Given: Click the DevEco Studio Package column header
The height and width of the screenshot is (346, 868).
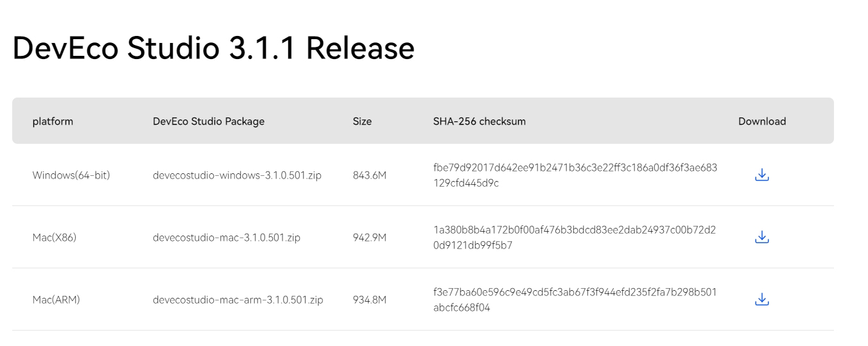Looking at the screenshot, I should (x=208, y=121).
